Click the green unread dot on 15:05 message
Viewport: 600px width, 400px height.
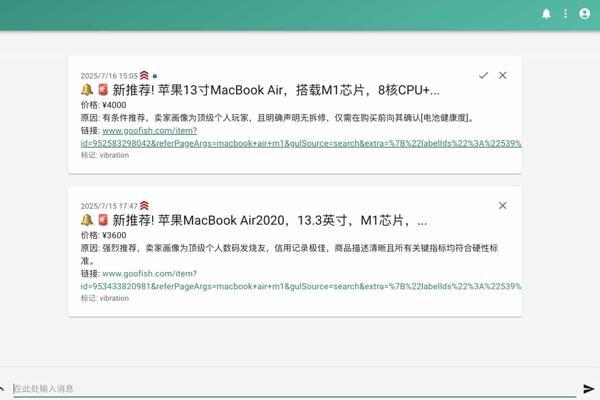pyautogui.click(x=155, y=76)
